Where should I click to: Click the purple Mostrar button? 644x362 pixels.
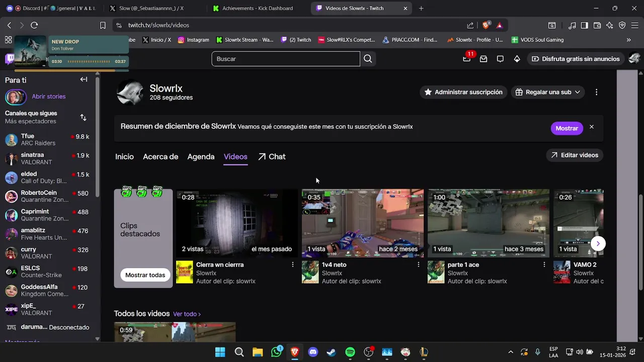click(567, 128)
